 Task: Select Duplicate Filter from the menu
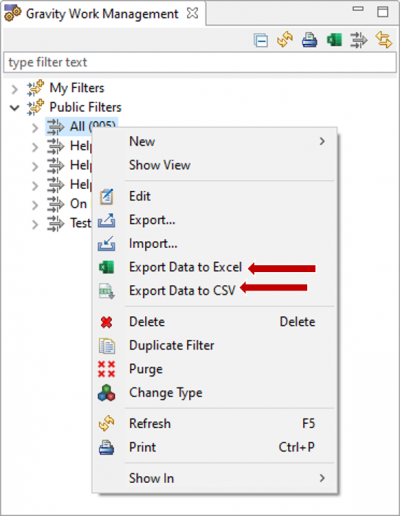(172, 345)
